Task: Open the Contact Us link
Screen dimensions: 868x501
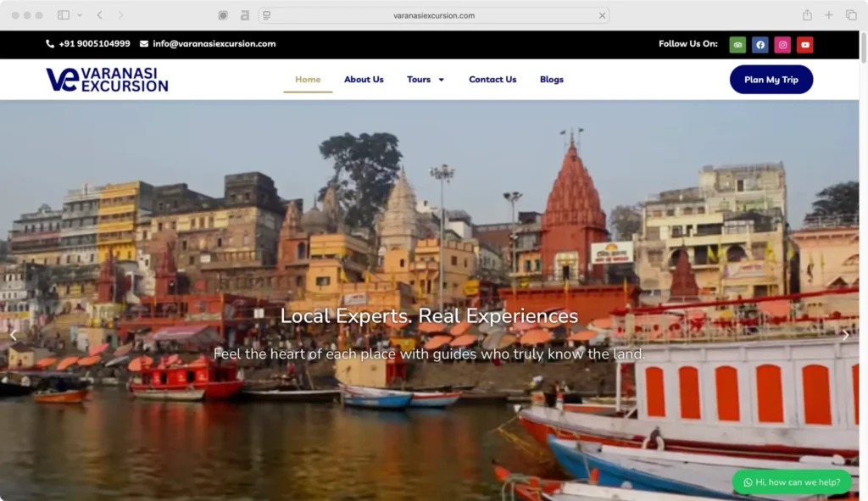Action: point(492,79)
